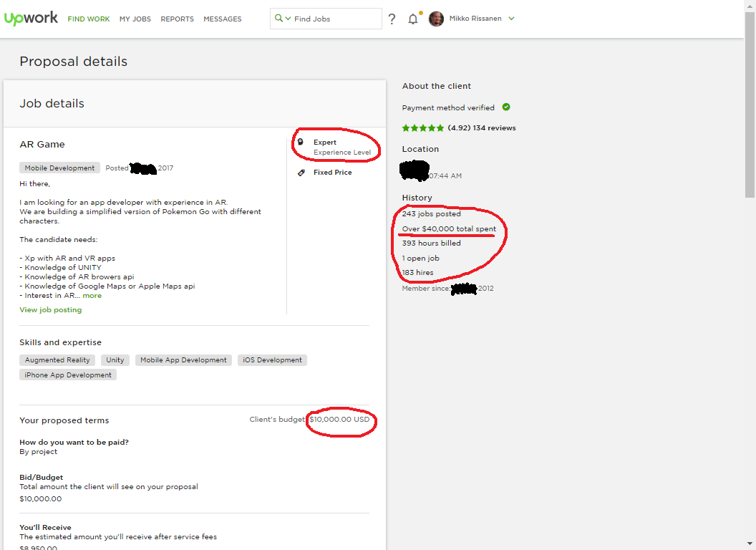756x550 pixels.
Task: Click the Proposal details heading
Action: click(73, 62)
